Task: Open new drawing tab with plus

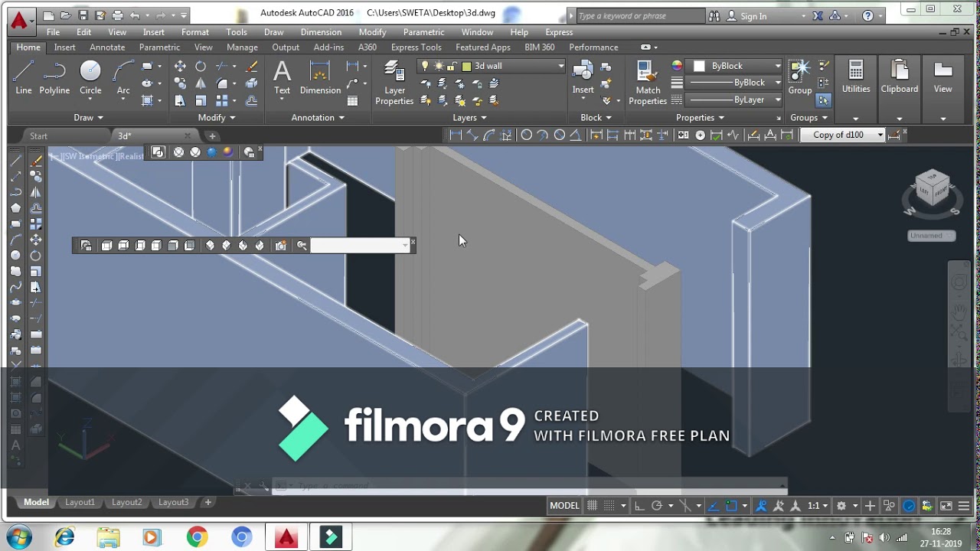Action: (x=212, y=136)
